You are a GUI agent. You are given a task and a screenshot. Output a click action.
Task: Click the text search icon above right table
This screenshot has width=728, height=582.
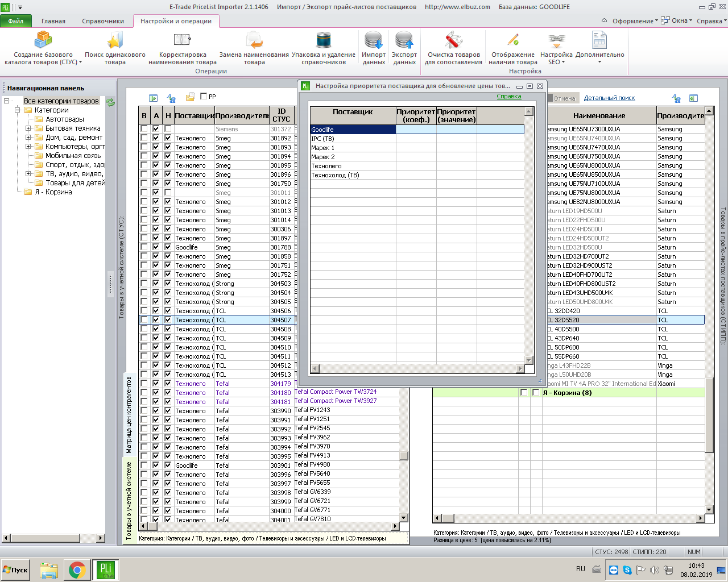tap(676, 98)
